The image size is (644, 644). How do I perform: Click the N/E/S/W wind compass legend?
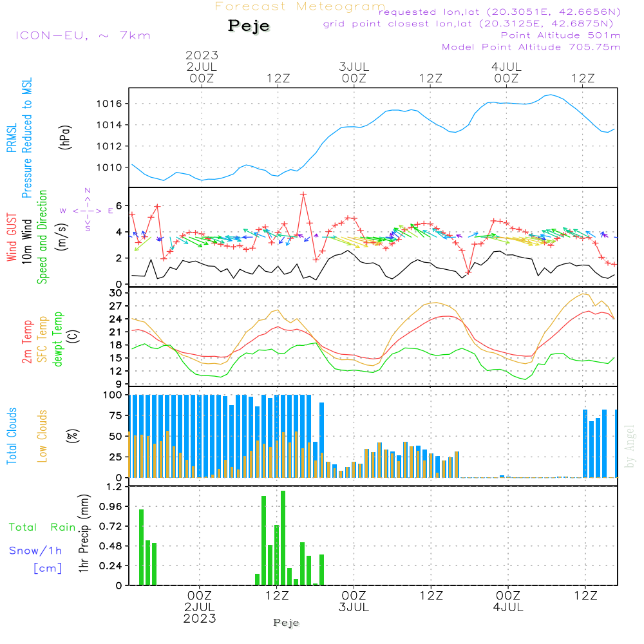(87, 210)
